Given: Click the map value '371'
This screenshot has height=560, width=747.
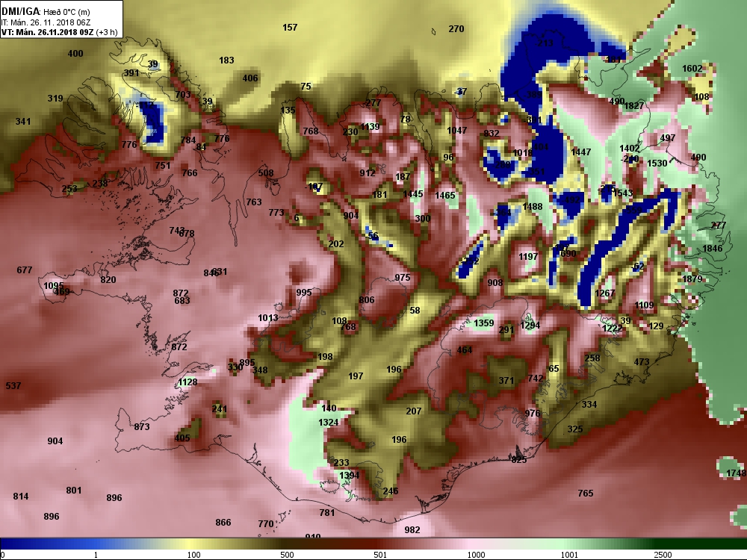Looking at the screenshot, I should point(506,381).
